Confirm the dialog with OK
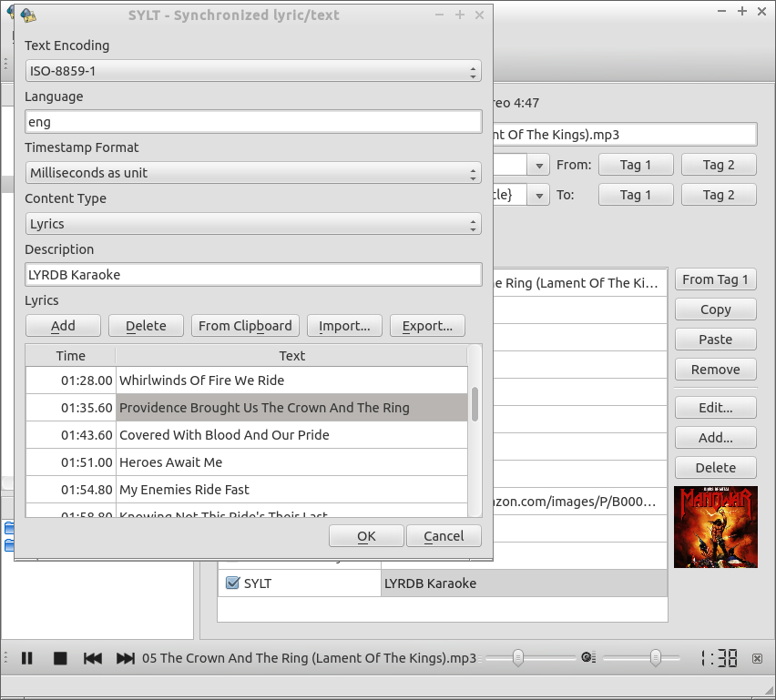Screen dimensions: 776x700 click(366, 535)
